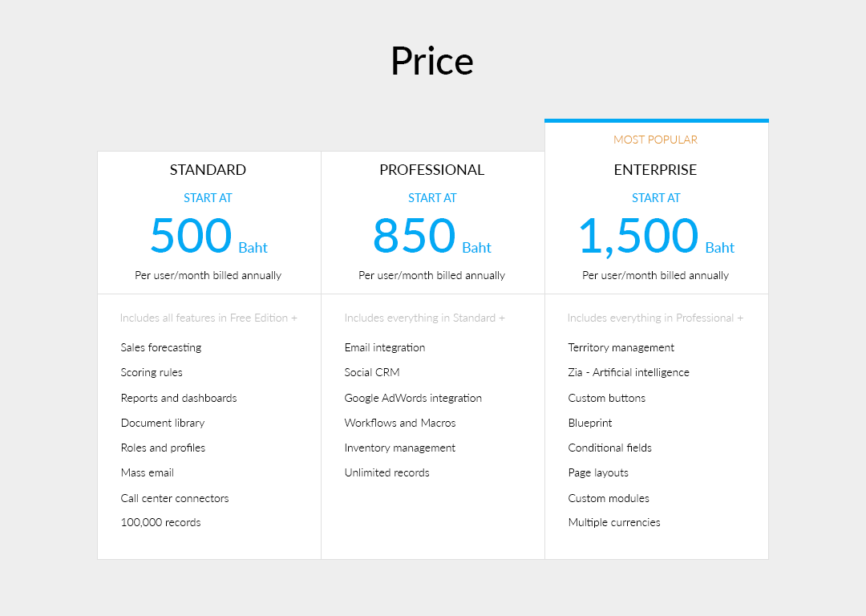Select the ENTERPRISE plan title
The width and height of the screenshot is (866, 616).
[655, 170]
